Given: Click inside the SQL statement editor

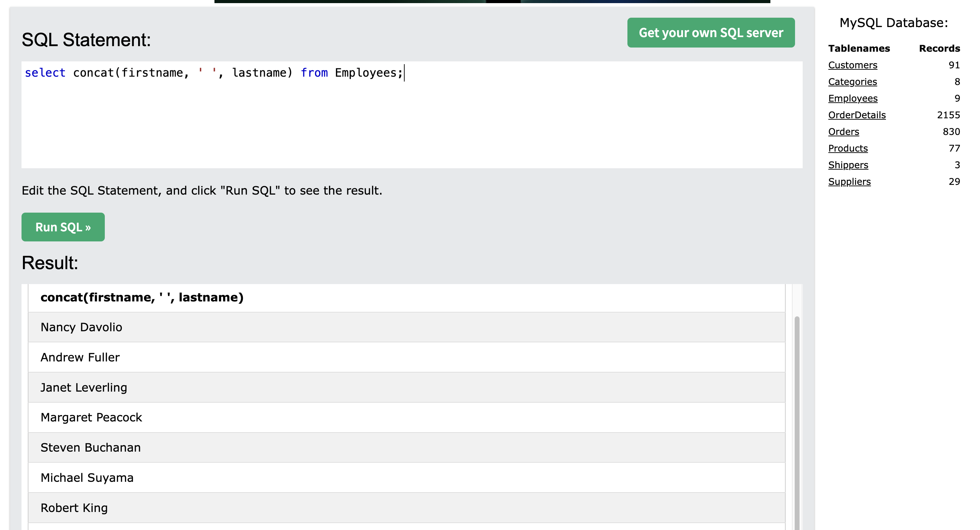Looking at the screenshot, I should 412,115.
